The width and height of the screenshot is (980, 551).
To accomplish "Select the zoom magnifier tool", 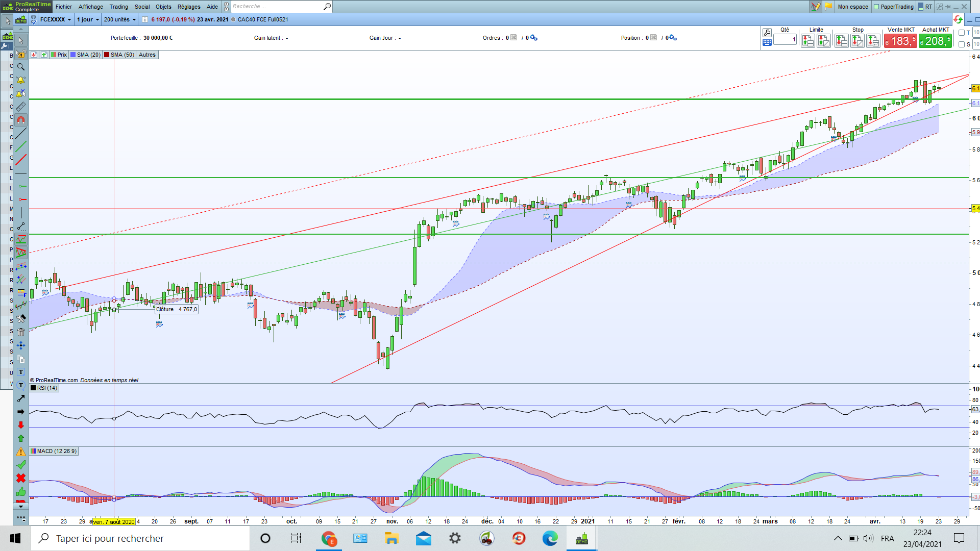I will point(21,67).
